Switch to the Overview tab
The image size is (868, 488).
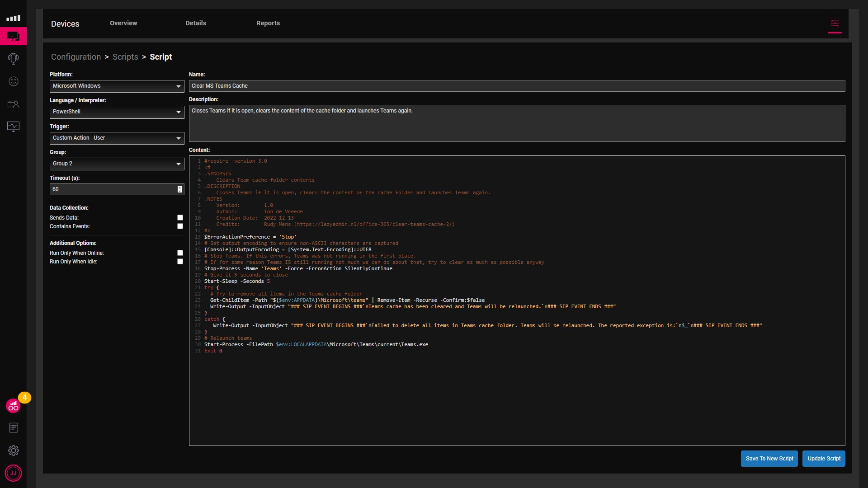tap(123, 23)
